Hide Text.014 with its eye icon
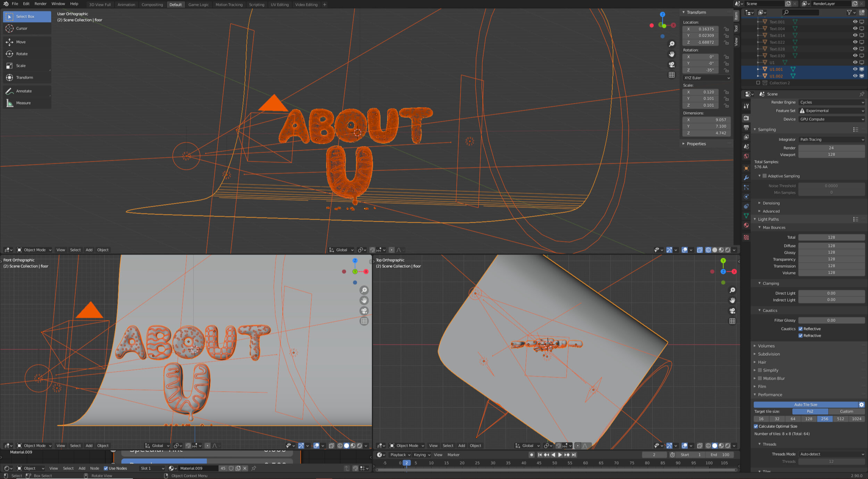868x479 pixels. pyautogui.click(x=855, y=35)
